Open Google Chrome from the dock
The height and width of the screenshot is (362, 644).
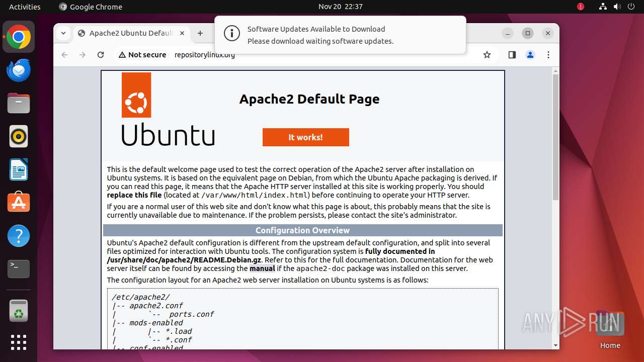(19, 37)
